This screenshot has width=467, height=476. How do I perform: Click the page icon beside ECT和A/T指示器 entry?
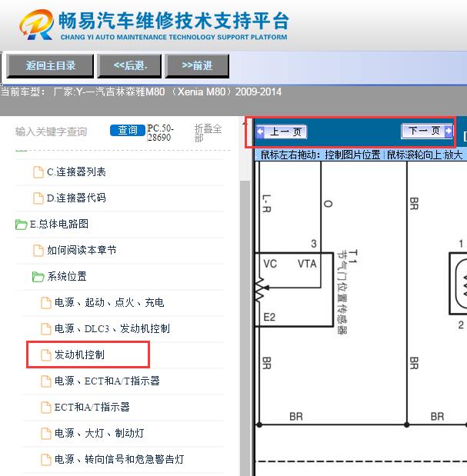tap(46, 408)
